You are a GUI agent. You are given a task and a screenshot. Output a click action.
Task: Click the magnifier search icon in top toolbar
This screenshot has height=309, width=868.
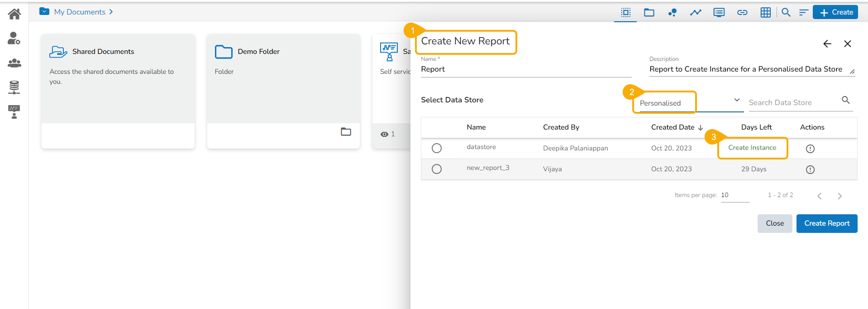pos(786,12)
